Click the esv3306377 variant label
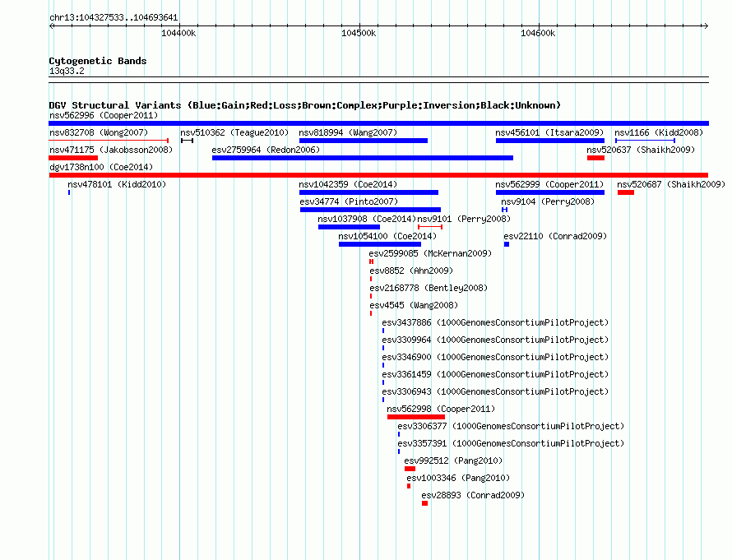Screen dimensions: 732x560 (x=511, y=426)
